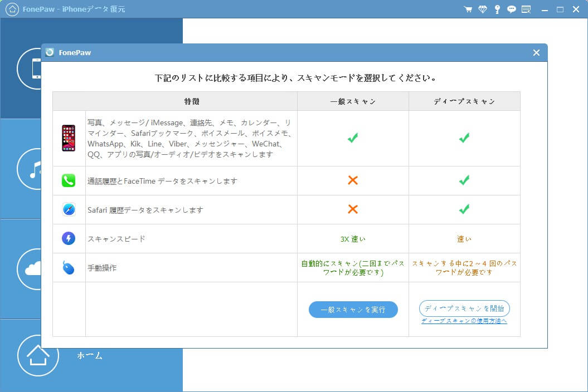Click スキャンスピード row label
This screenshot has width=588, height=392.
click(x=116, y=239)
